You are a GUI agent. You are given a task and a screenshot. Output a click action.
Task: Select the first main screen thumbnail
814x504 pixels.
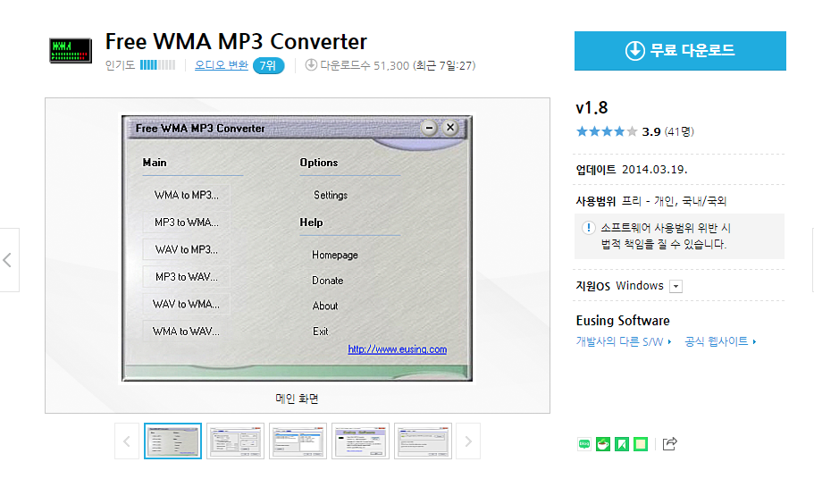click(172, 441)
